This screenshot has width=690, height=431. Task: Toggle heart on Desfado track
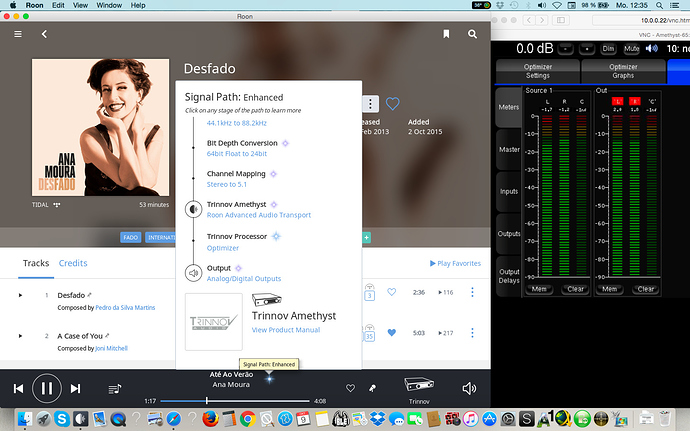392,292
